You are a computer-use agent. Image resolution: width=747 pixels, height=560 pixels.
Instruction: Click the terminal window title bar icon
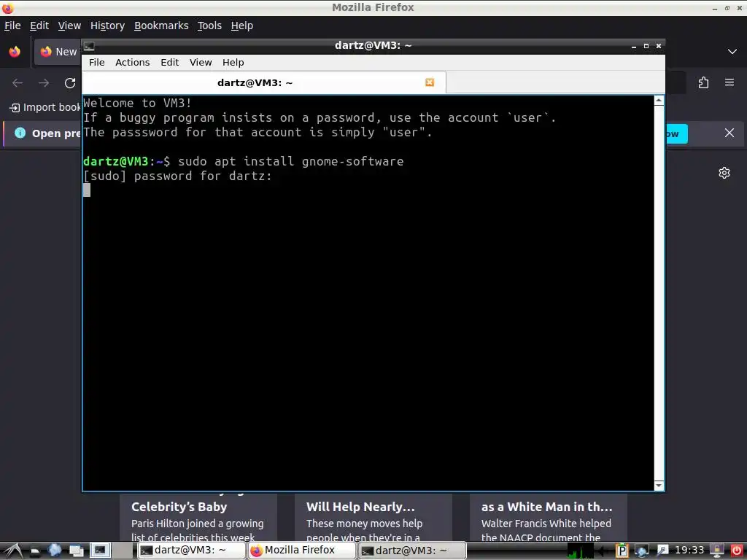89,46
